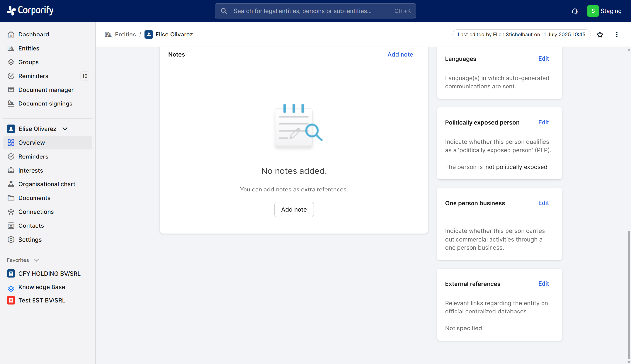631x364 pixels.
Task: Click Add note link in Notes header
Action: pos(400,54)
